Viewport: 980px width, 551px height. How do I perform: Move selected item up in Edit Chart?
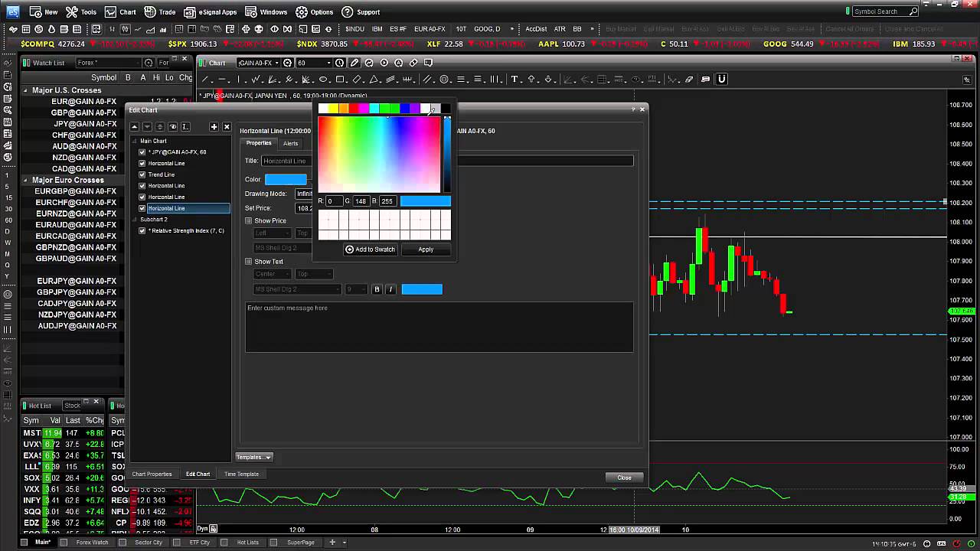[135, 126]
